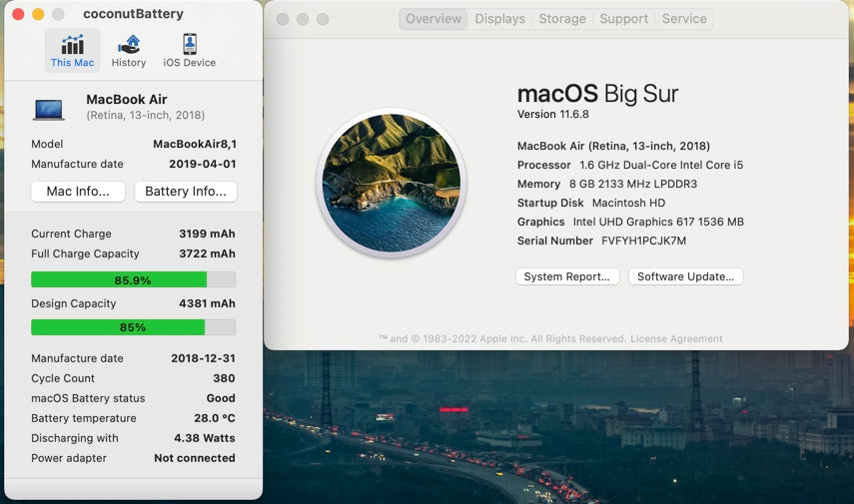Screen dimensions: 854x504
Task: Close the coconutBattery window
Action: 18,14
